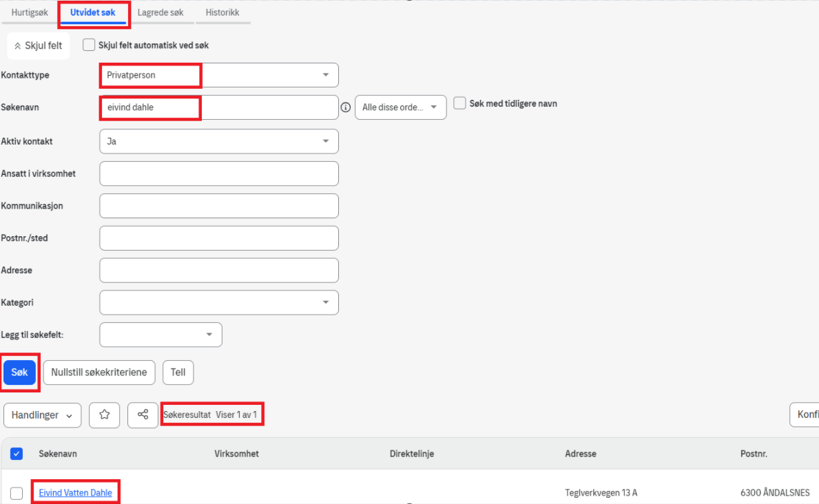The width and height of the screenshot is (819, 504).
Task: Expand the Aktiv kontakt dropdown
Action: [x=326, y=141]
